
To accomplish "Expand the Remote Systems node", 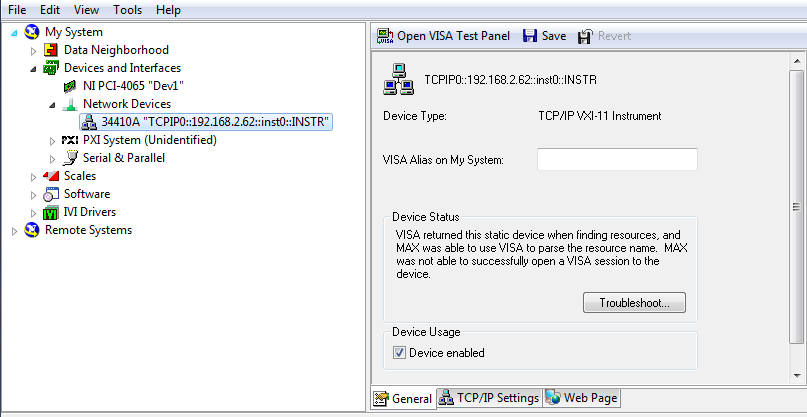I will 15,230.
